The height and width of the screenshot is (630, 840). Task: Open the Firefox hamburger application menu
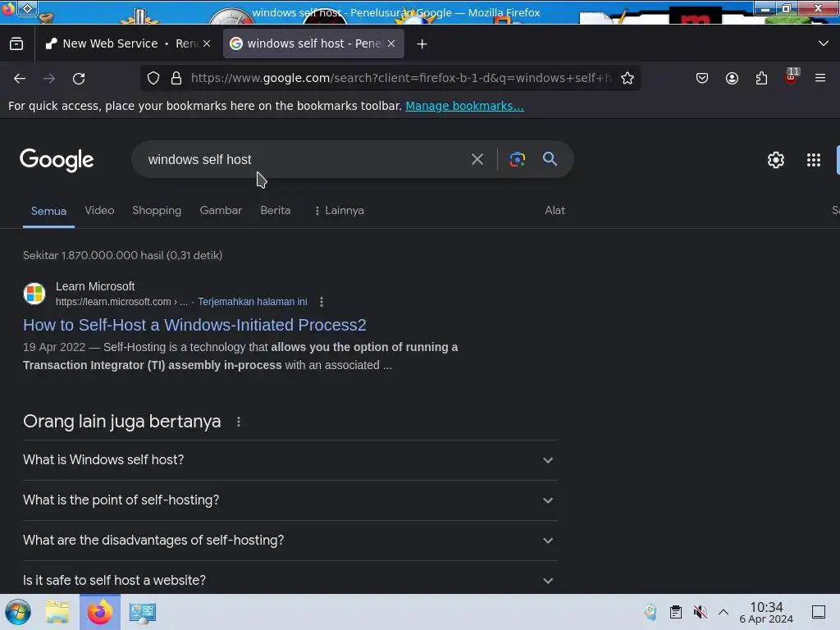coord(820,78)
